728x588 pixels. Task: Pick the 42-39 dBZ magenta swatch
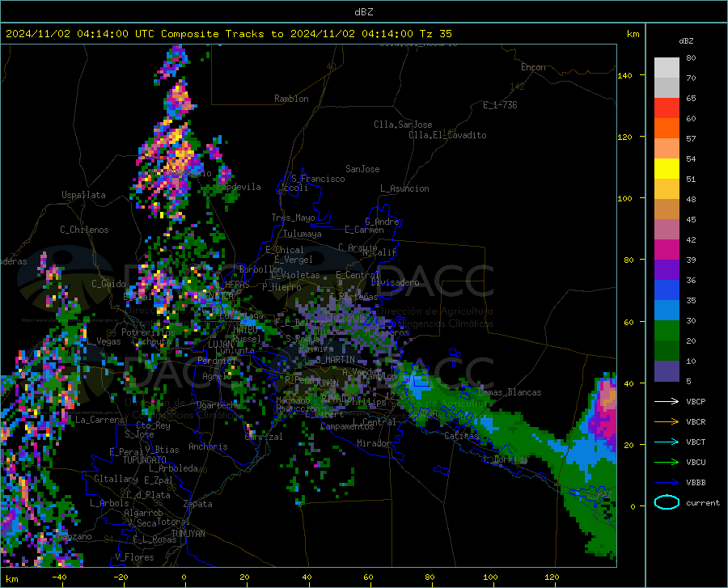click(667, 250)
